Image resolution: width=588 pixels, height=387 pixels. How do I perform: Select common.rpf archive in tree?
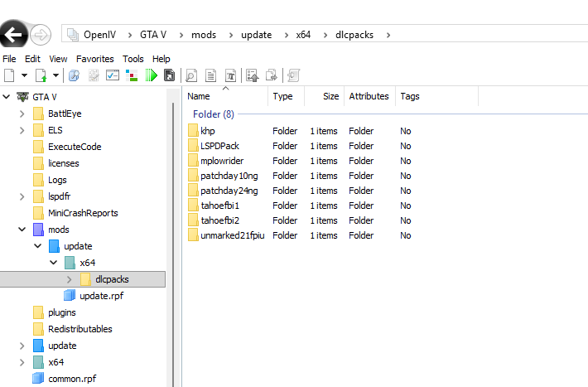point(64,379)
